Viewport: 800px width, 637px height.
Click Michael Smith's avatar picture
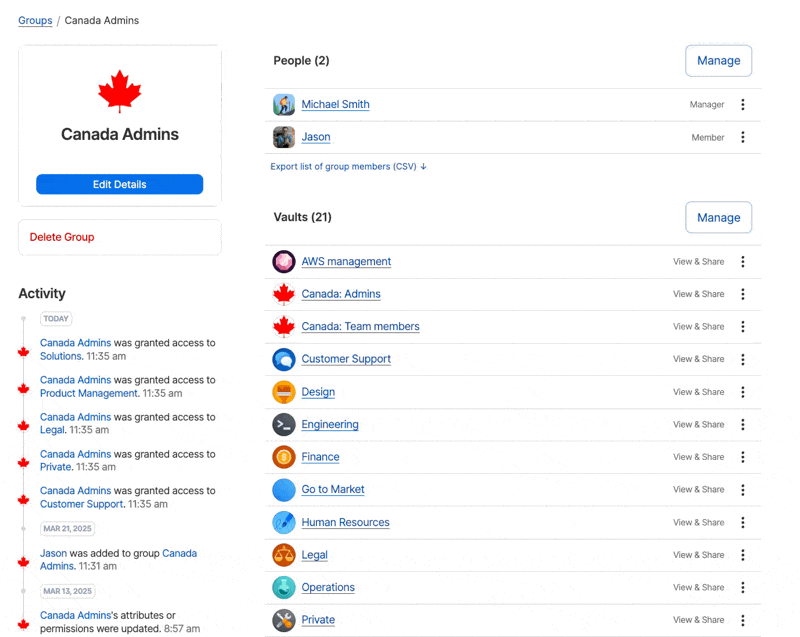coord(284,104)
